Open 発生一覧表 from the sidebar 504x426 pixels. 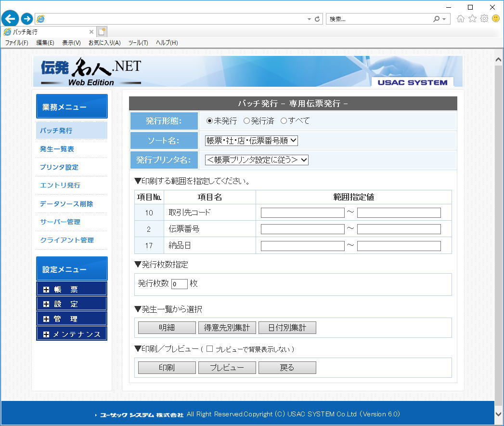(x=57, y=149)
